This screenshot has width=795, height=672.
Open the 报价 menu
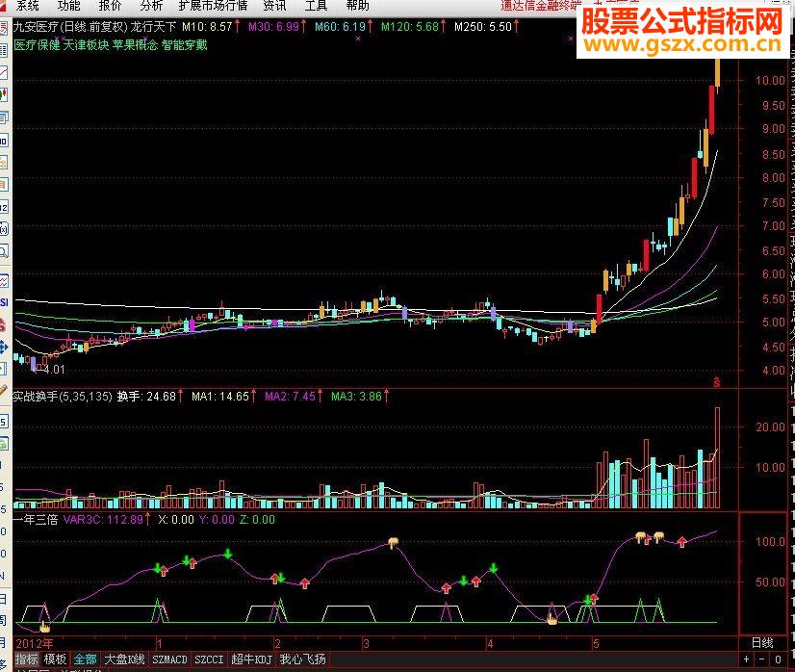pos(110,6)
